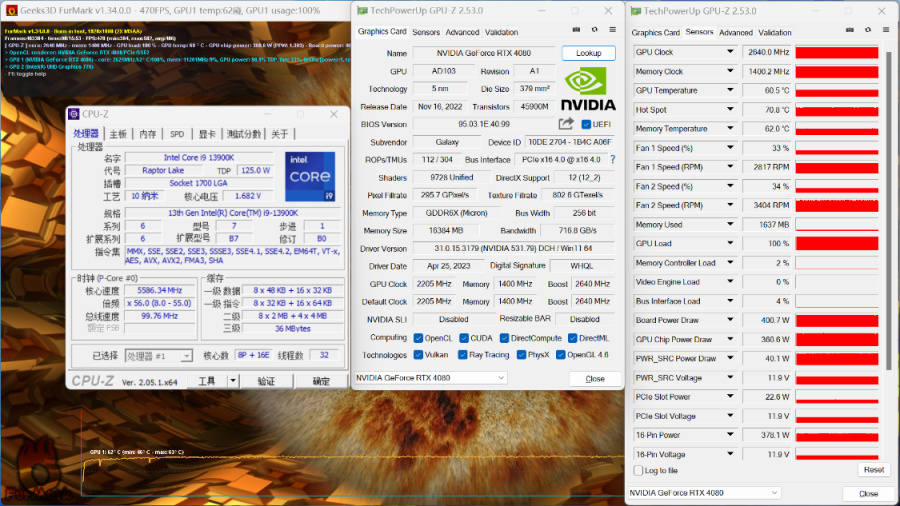Click Lookup button in GPU-Z
The width and height of the screenshot is (900, 506).
[x=588, y=53]
